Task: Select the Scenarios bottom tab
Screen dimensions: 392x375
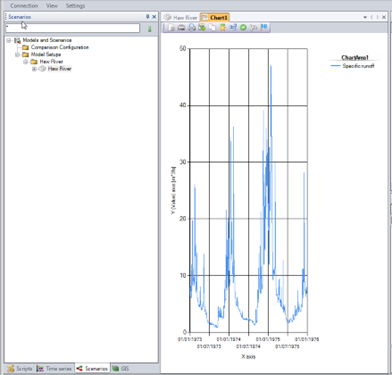Action: point(92,368)
